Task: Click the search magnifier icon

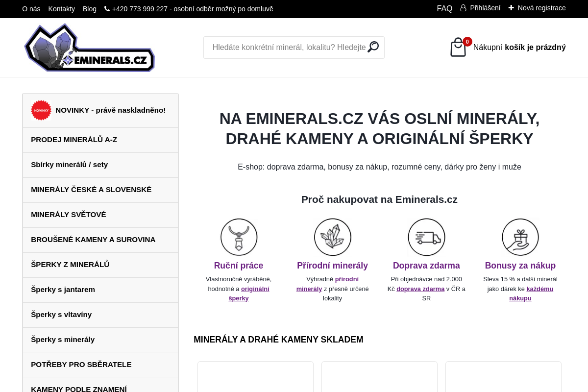Action: tap(373, 47)
